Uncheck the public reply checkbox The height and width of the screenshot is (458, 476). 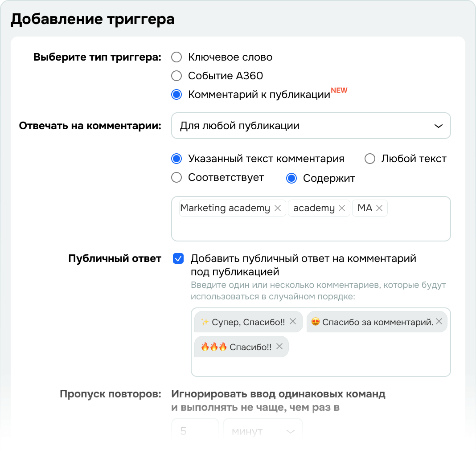(x=178, y=259)
